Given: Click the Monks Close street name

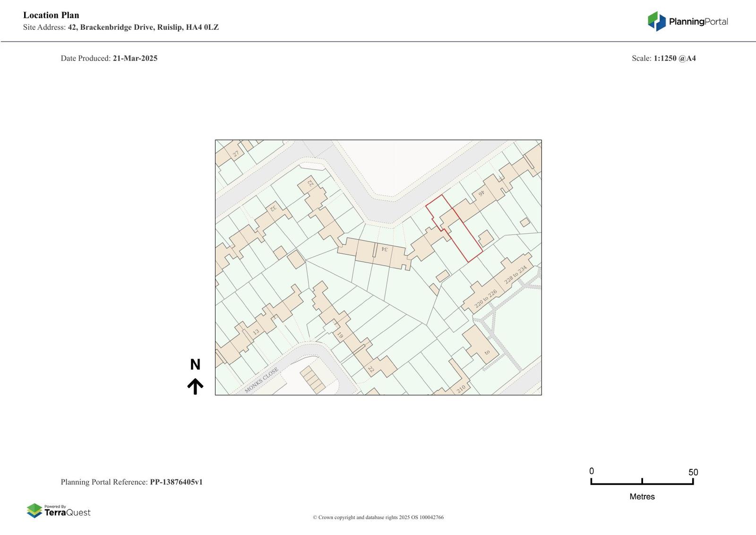Looking at the screenshot, I should 261,380.
